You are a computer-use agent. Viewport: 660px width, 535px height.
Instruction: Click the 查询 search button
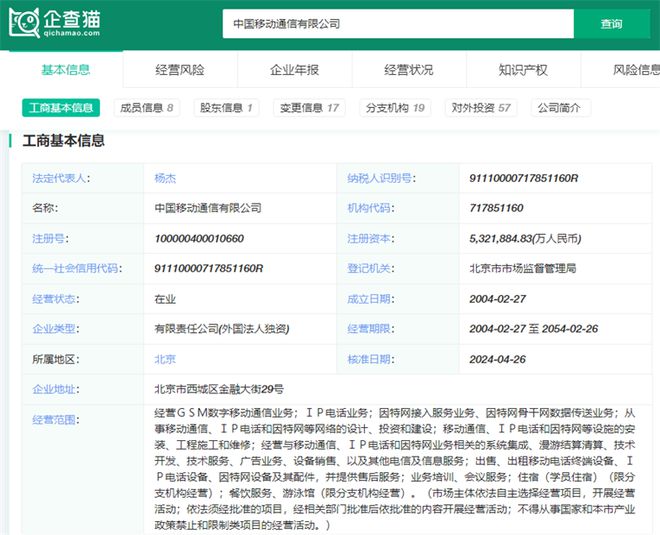pyautogui.click(x=612, y=24)
